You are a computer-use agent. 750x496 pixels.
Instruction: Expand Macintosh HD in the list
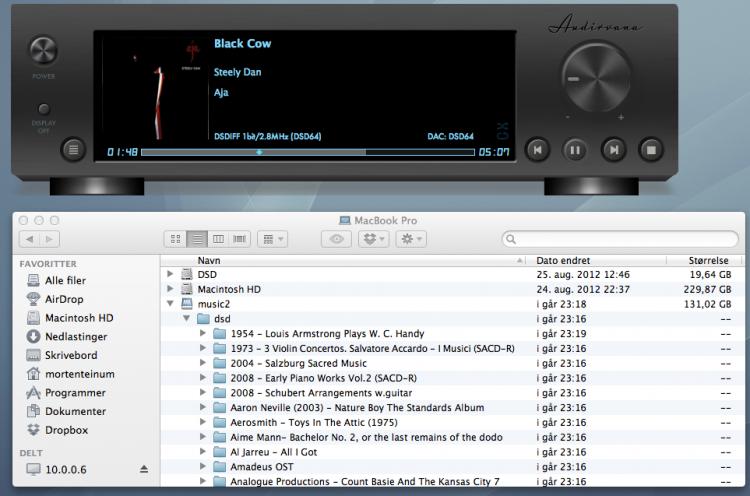(x=170, y=289)
